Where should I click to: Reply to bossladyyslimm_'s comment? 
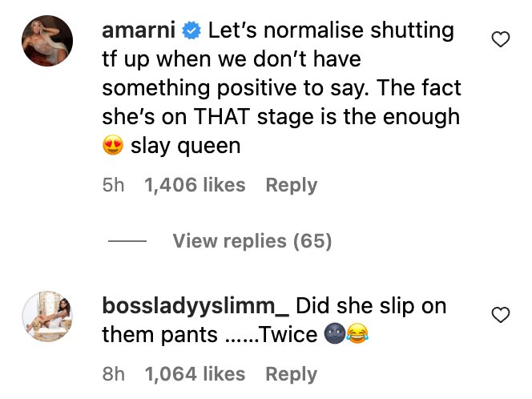291,374
